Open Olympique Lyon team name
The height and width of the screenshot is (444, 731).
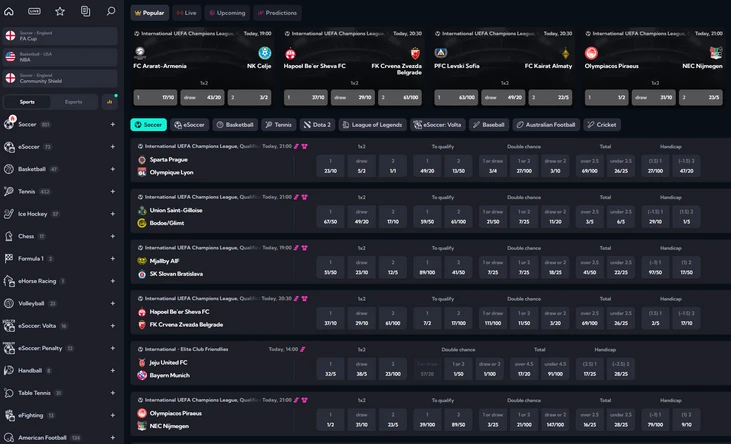[172, 172]
